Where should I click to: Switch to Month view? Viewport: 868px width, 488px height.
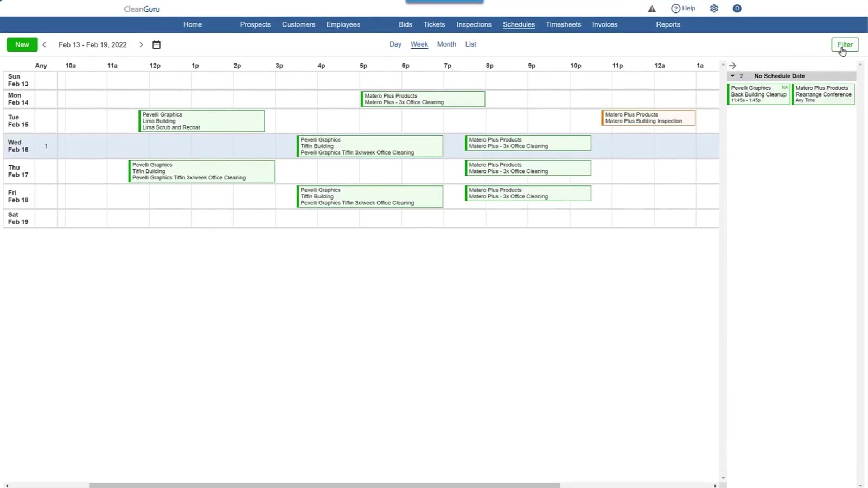pyautogui.click(x=446, y=44)
